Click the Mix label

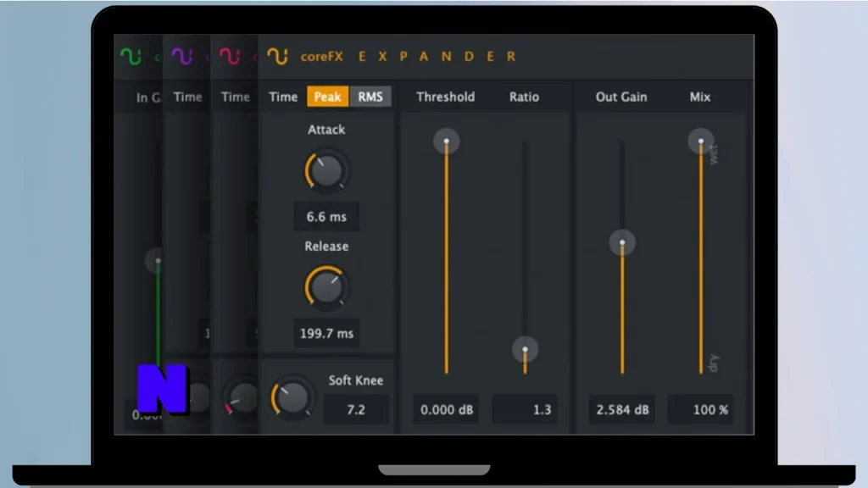(699, 97)
